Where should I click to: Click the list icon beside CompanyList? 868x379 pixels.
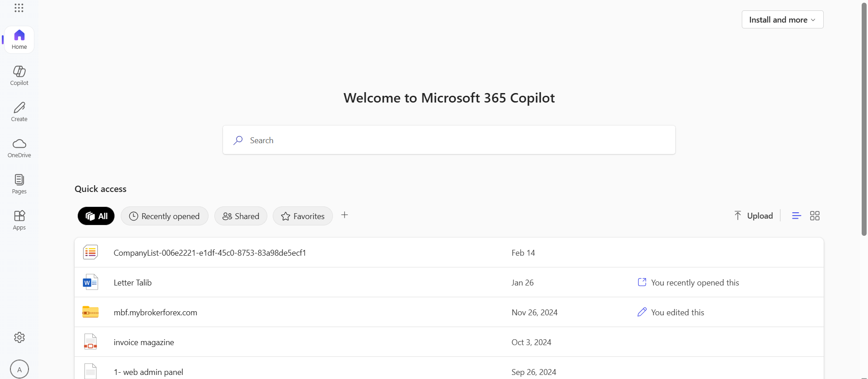90,252
